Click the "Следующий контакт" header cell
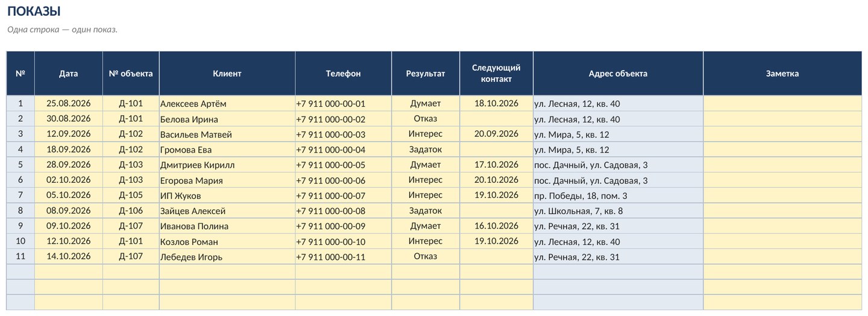This screenshot has width=868, height=316. pos(496,74)
